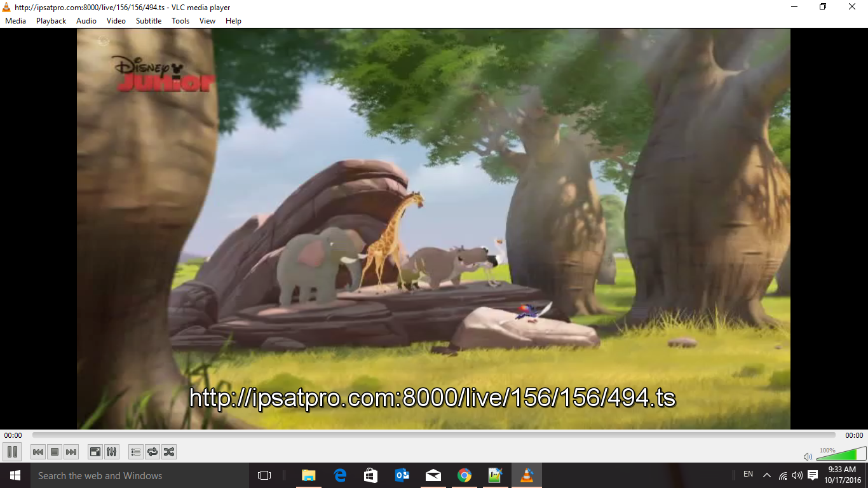Screen dimensions: 868x488
Task: Toggle fullscreen video mode button
Action: (95, 452)
